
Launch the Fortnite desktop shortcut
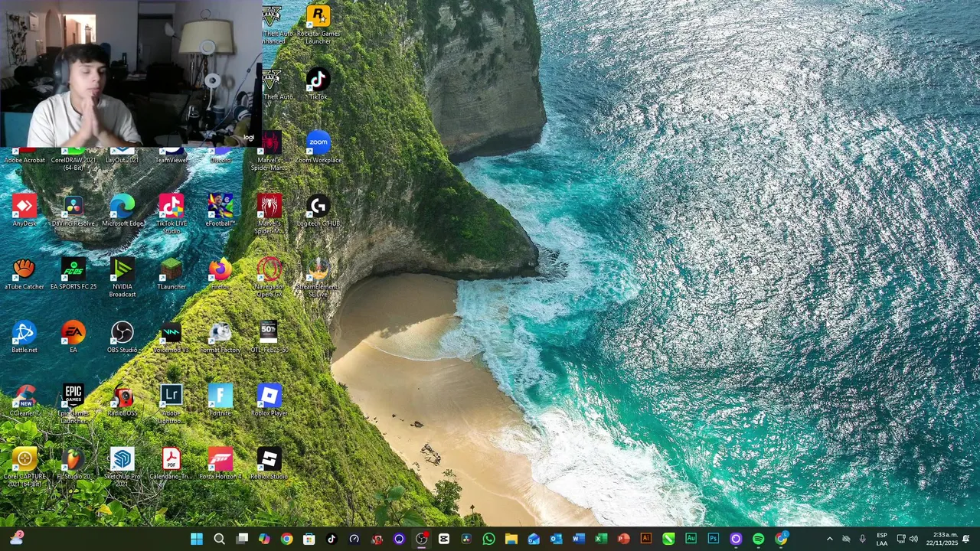(220, 401)
